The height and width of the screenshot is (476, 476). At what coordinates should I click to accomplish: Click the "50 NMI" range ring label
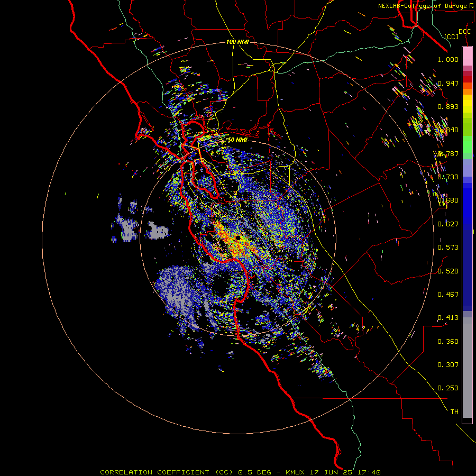(237, 140)
